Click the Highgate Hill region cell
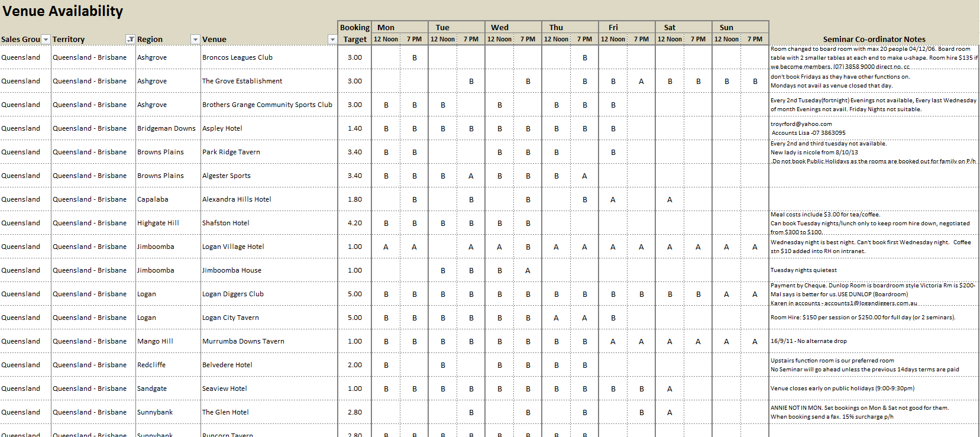This screenshot has height=437, width=980. [168, 223]
